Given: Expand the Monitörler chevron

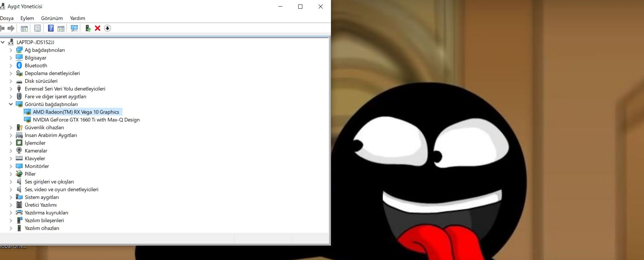Looking at the screenshot, I should point(11,166).
